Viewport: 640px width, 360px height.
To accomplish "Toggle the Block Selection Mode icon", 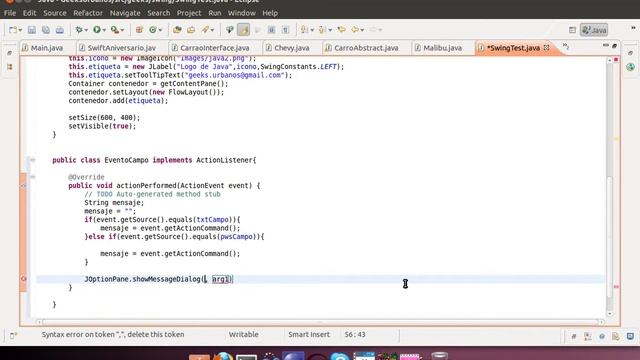I will click(271, 30).
